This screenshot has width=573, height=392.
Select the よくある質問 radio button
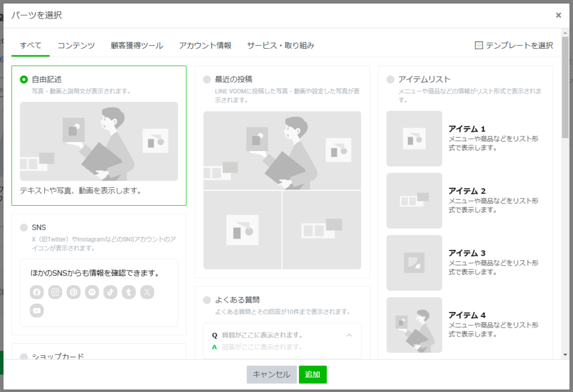[208, 300]
